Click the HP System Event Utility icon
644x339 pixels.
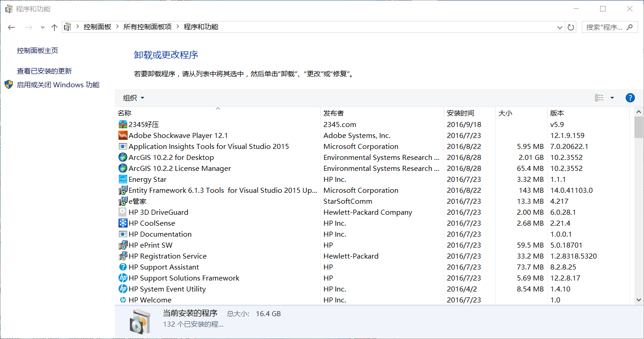tap(123, 289)
